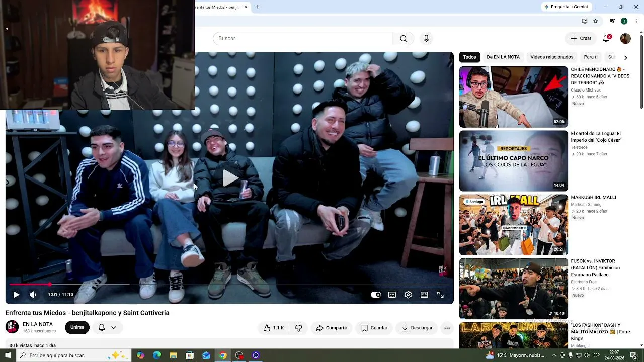Open the three-dot more actions menu below the video
Screen dimensions: 644x362
(447, 328)
